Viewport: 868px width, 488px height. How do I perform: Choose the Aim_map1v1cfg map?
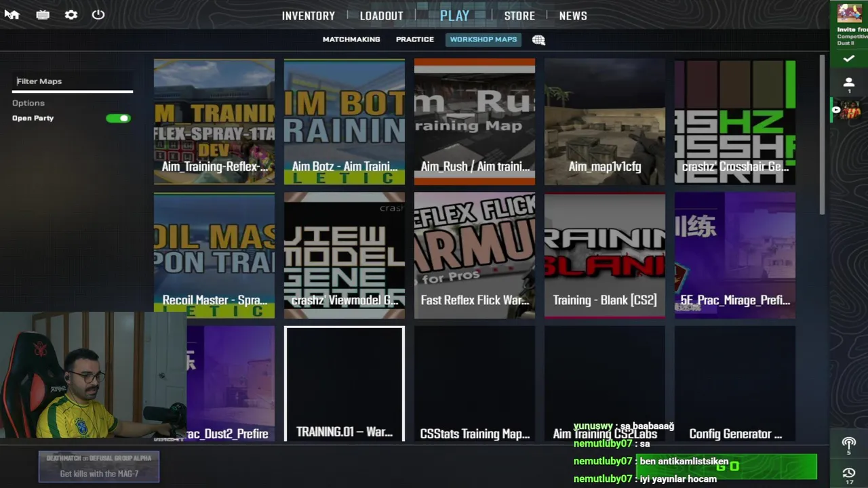pyautogui.click(x=605, y=121)
